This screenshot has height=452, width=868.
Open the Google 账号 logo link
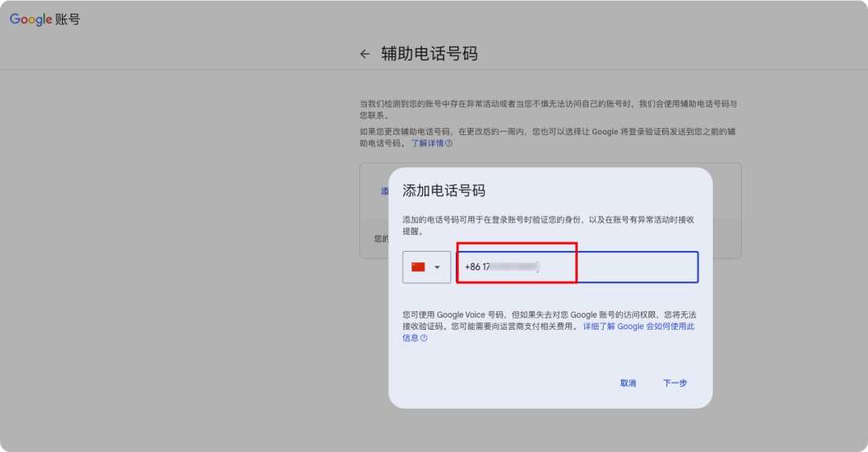point(45,19)
